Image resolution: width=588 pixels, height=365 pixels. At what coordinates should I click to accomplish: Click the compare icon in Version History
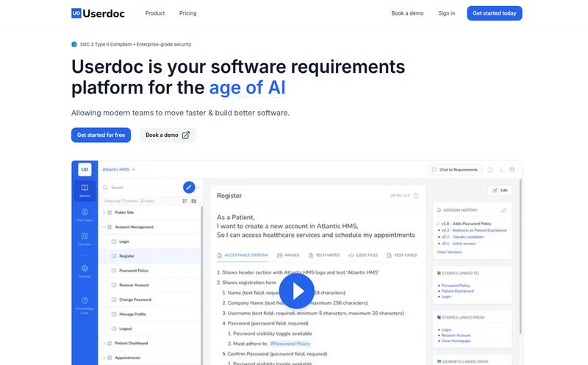pos(503,210)
